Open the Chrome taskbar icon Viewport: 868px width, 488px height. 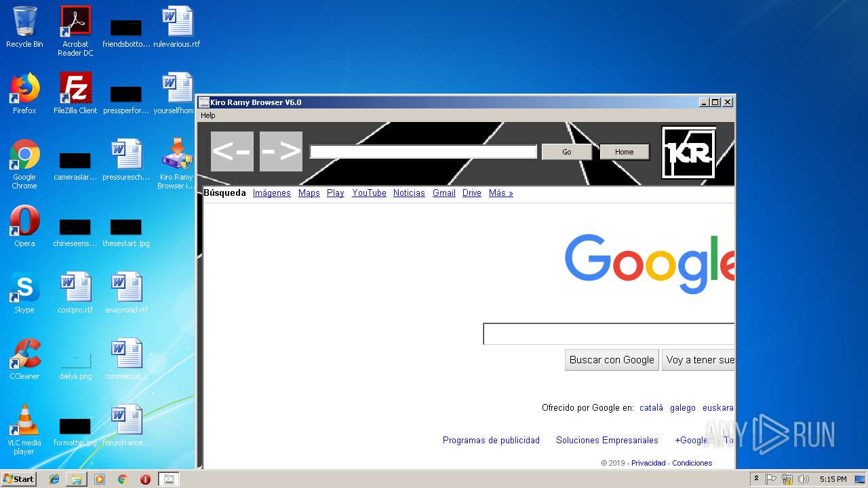point(122,479)
